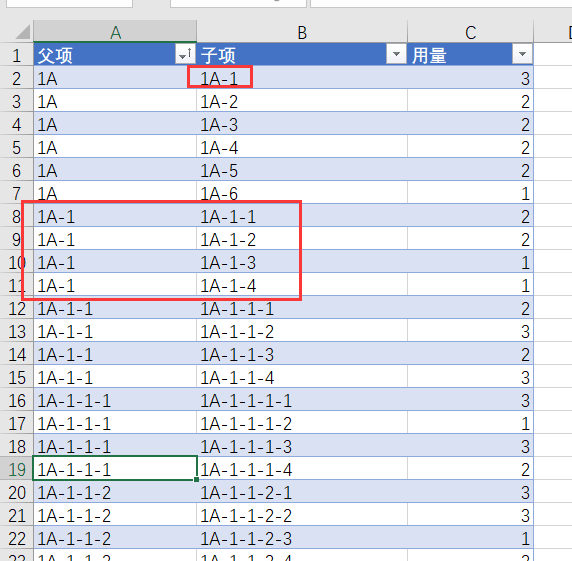Click cell A12 containing 1A-1-1
The image size is (572, 561).
click(115, 308)
